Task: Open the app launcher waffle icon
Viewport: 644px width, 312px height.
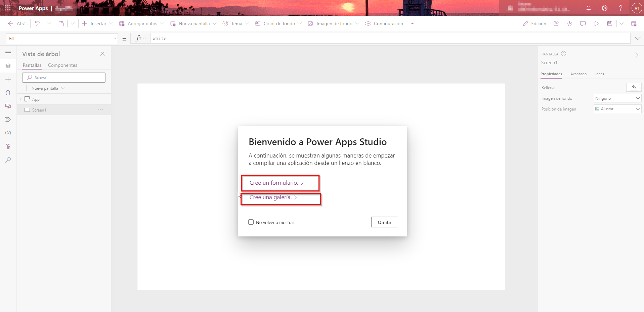Action: click(x=8, y=8)
